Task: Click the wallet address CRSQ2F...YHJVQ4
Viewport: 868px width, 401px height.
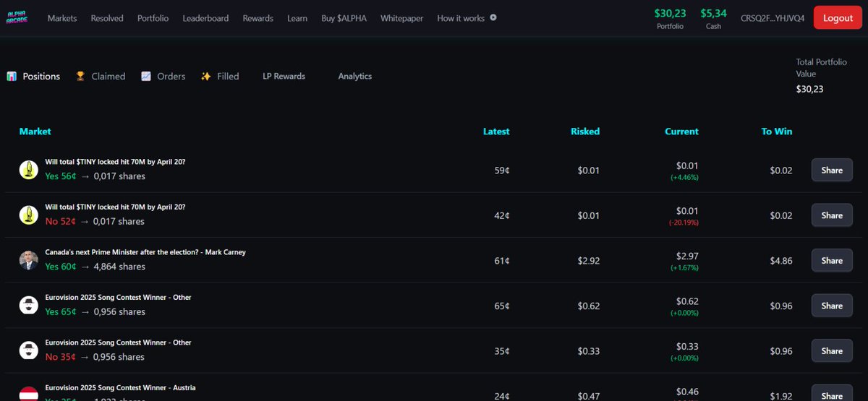Action: tap(773, 18)
